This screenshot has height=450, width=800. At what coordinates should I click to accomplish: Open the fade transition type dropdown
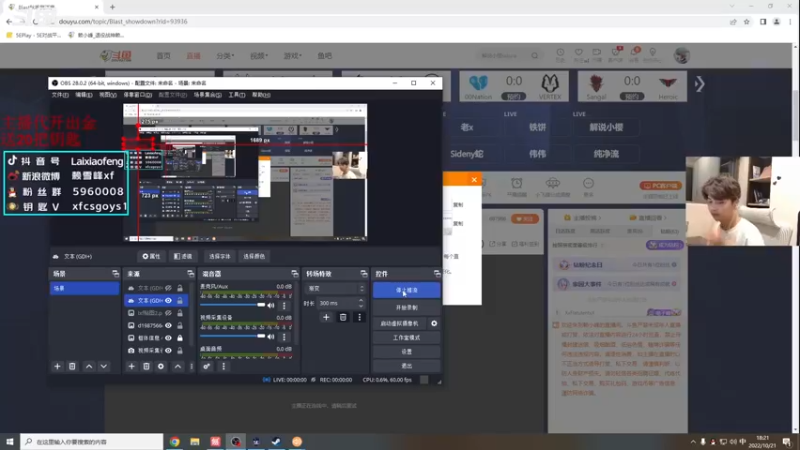pyautogui.click(x=335, y=289)
